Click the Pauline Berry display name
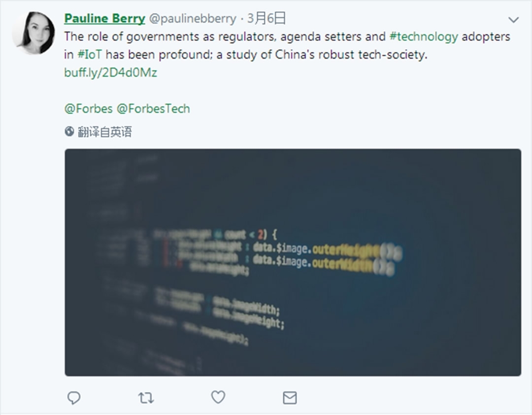This screenshot has height=415, width=532. coord(104,19)
